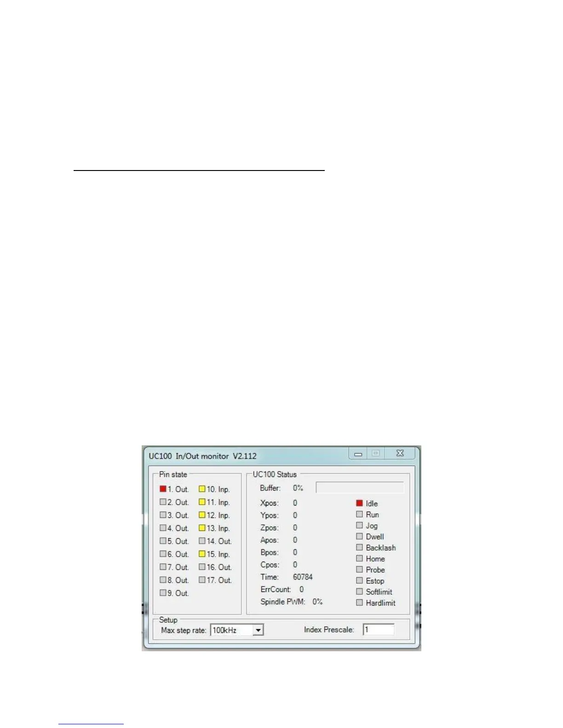Click the pin 7. Out. indicator
This screenshot has width=563, height=728.
pos(163,567)
